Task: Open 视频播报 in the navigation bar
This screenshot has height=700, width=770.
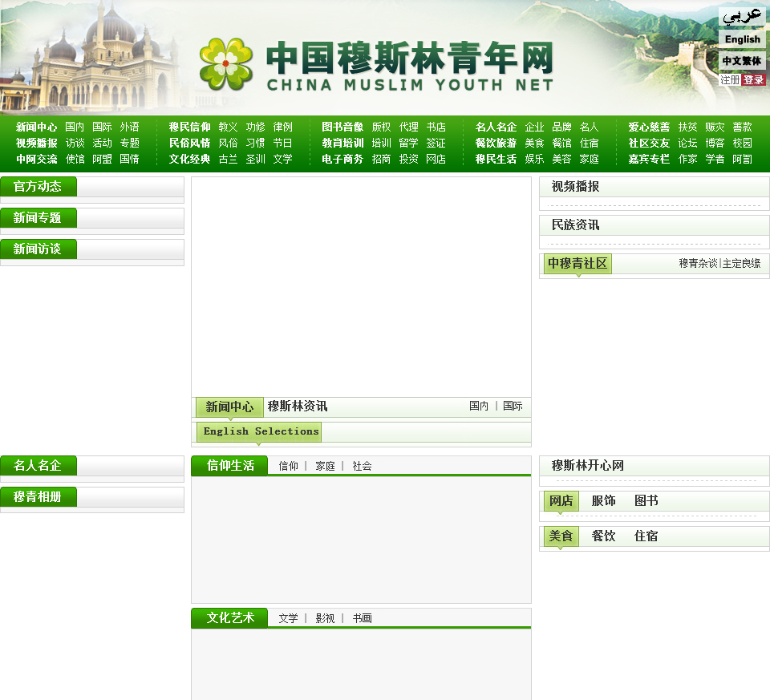Action: [37, 143]
